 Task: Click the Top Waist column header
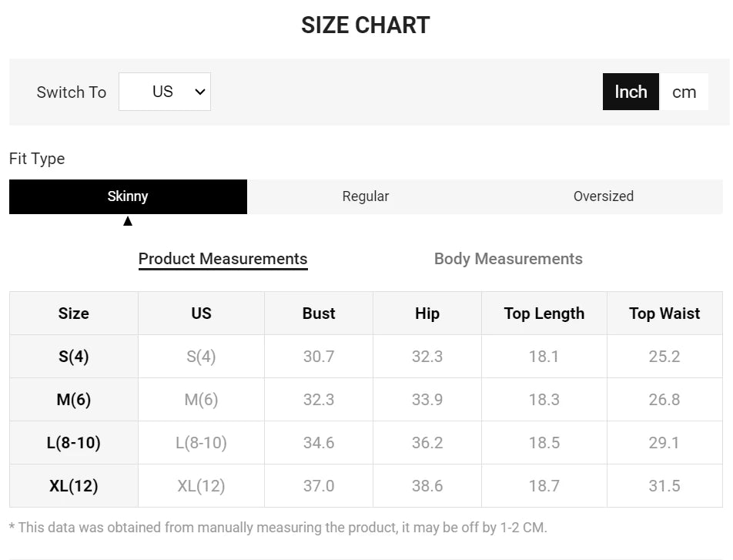pyautogui.click(x=664, y=314)
